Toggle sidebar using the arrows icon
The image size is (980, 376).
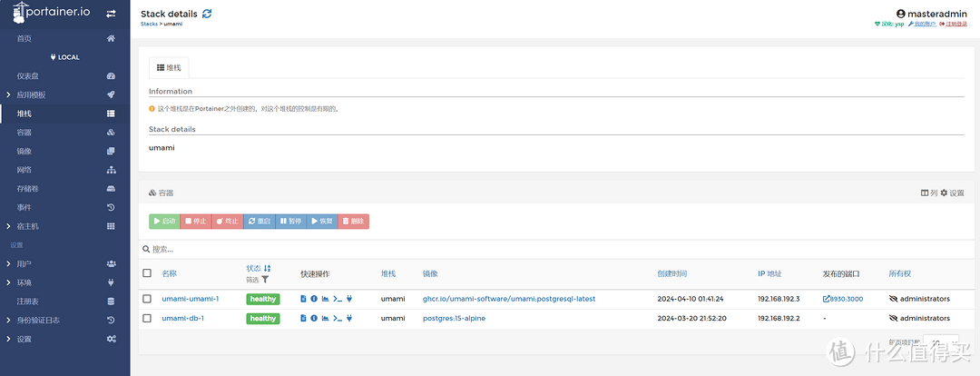111,14
